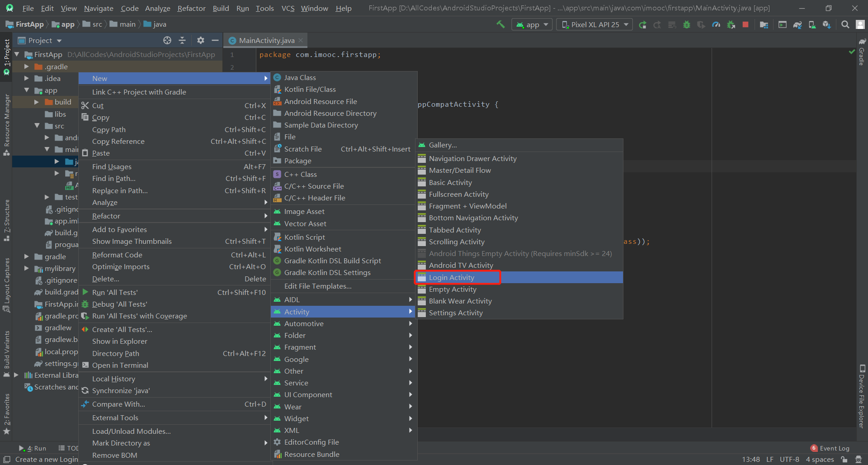This screenshot has height=465, width=868.
Task: Open the Run tool window tab
Action: (x=33, y=448)
